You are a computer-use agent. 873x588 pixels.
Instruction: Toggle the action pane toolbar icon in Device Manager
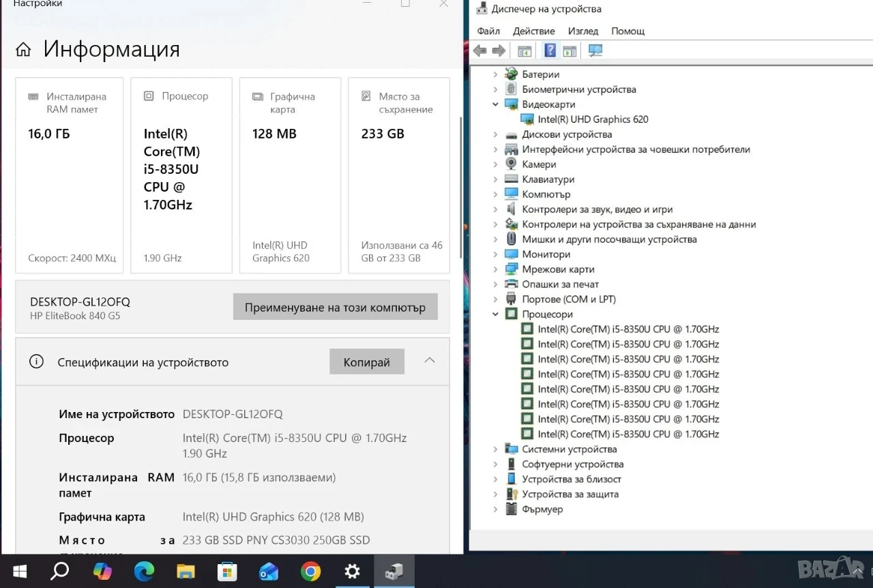(x=570, y=50)
